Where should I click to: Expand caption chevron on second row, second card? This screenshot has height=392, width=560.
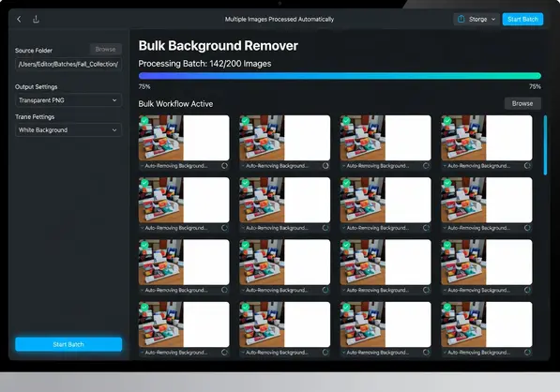[x=243, y=228]
